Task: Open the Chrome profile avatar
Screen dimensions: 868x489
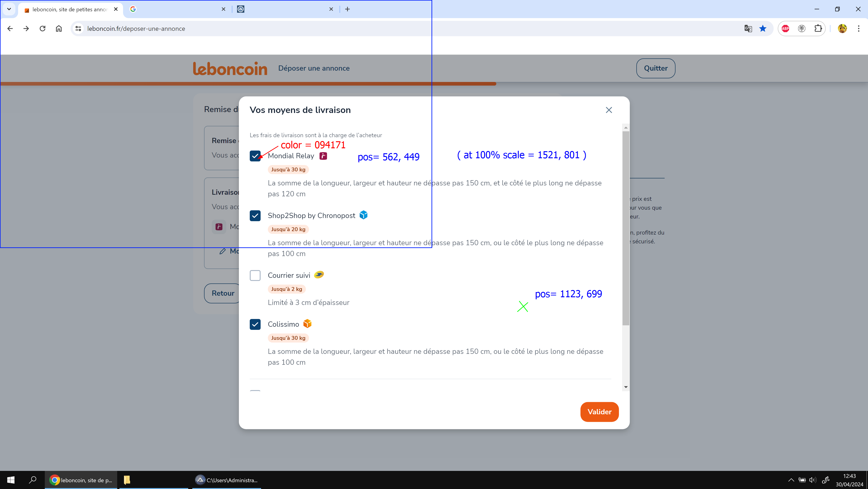Action: click(842, 29)
